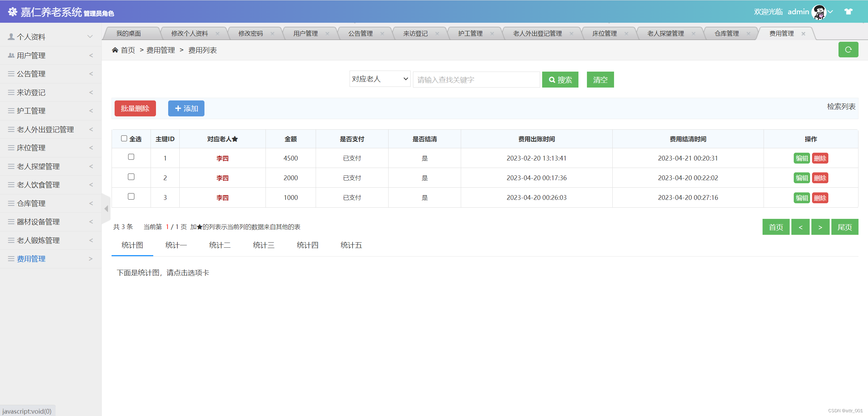Close the 仓库管理 tab with its X
The height and width of the screenshot is (416, 868).
pyautogui.click(x=748, y=34)
